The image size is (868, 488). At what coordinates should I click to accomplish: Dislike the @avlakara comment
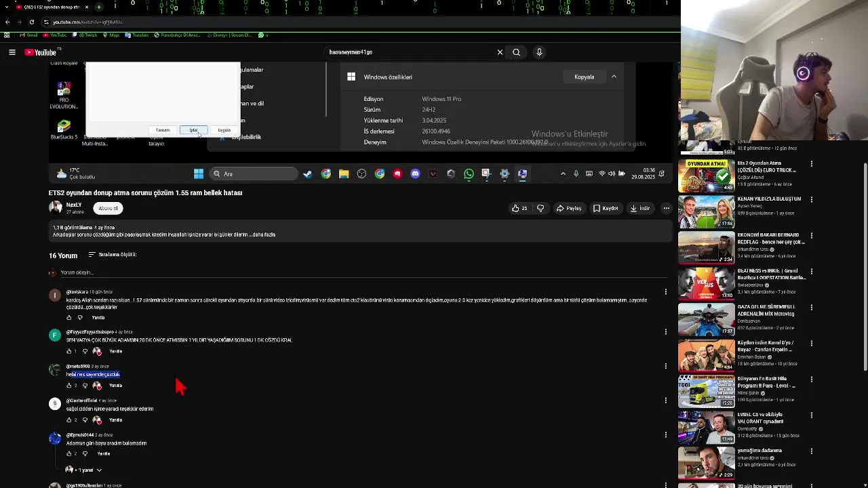[x=80, y=317]
